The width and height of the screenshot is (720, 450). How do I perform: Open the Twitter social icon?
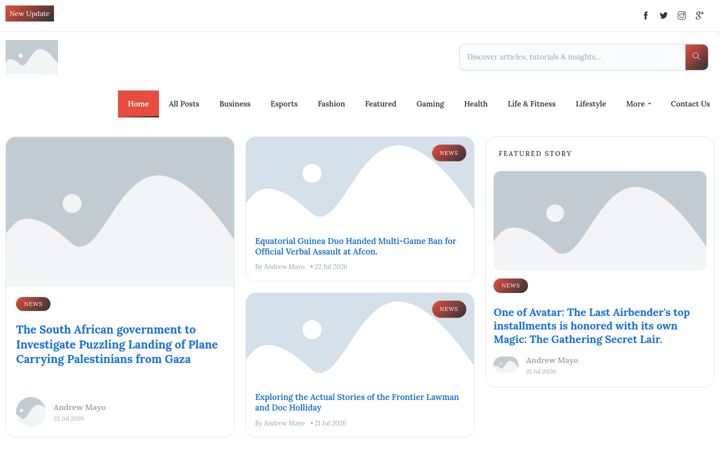(x=664, y=16)
